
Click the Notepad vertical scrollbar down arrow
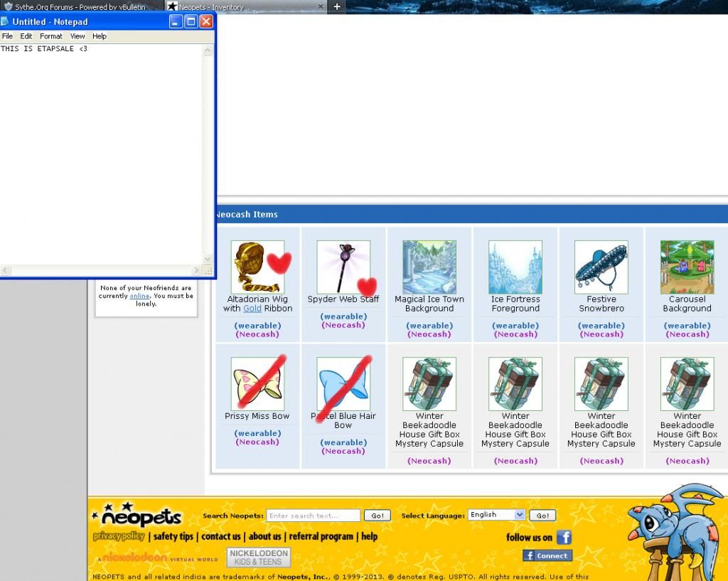click(x=208, y=259)
